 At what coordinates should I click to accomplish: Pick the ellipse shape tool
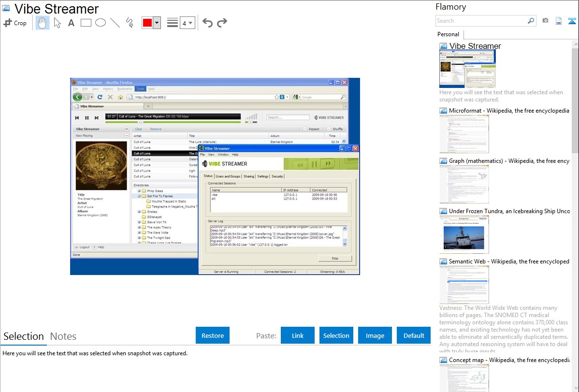(x=100, y=23)
